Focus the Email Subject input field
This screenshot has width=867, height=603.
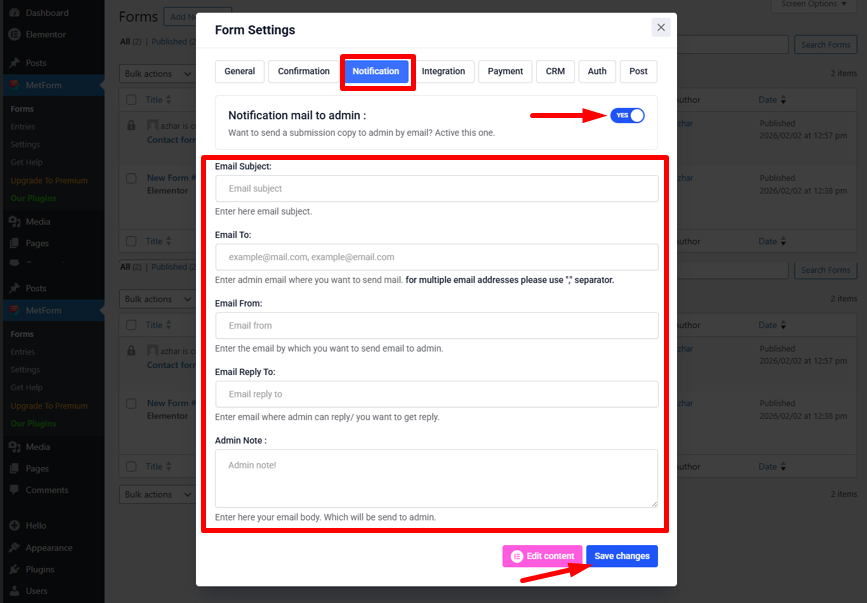pos(436,189)
